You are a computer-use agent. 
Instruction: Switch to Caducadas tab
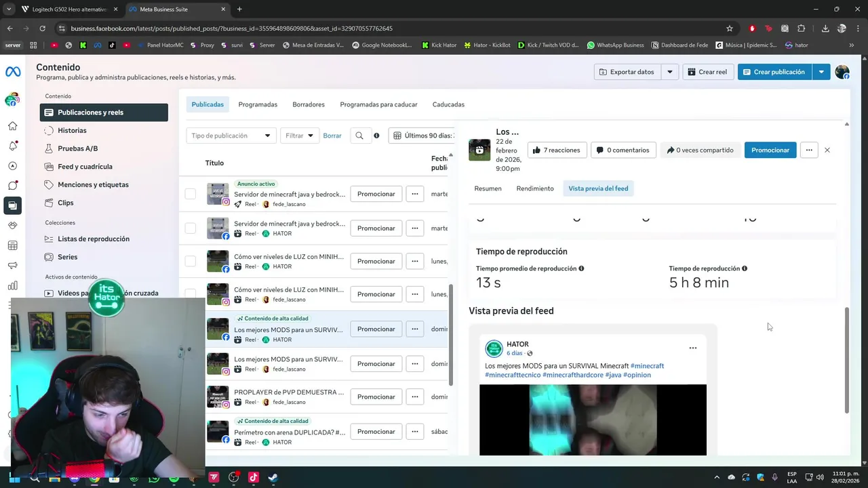[448, 104]
